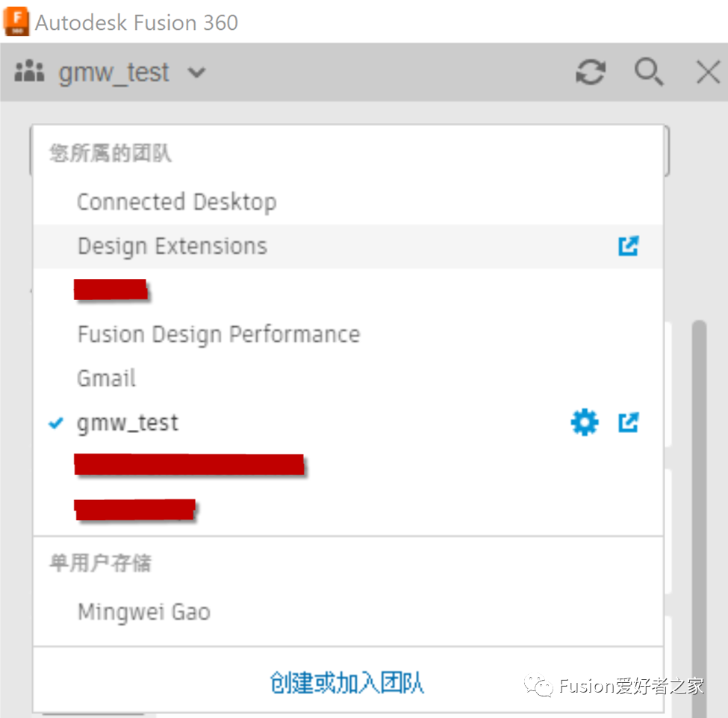Switch to Mingwei Gao single-user storage

click(144, 612)
